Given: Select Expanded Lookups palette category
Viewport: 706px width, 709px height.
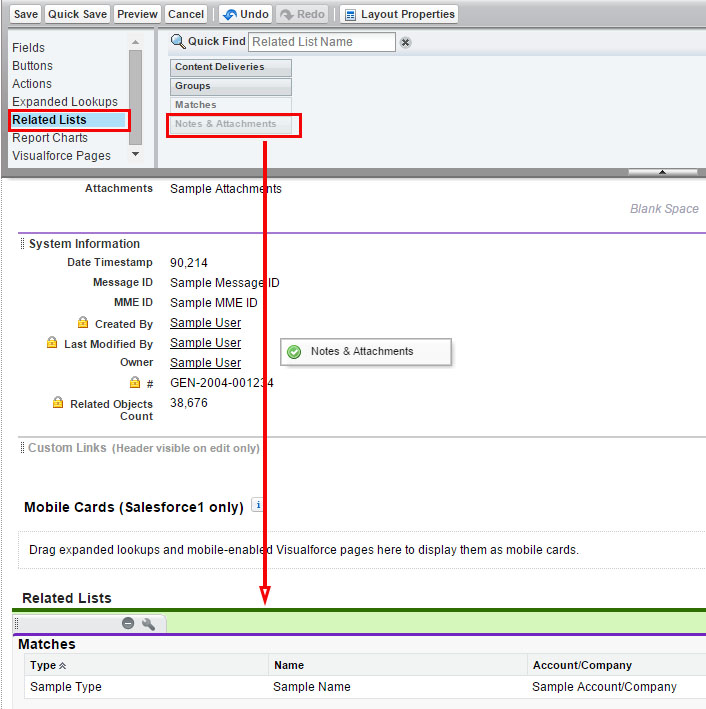Looking at the screenshot, I should pyautogui.click(x=65, y=102).
